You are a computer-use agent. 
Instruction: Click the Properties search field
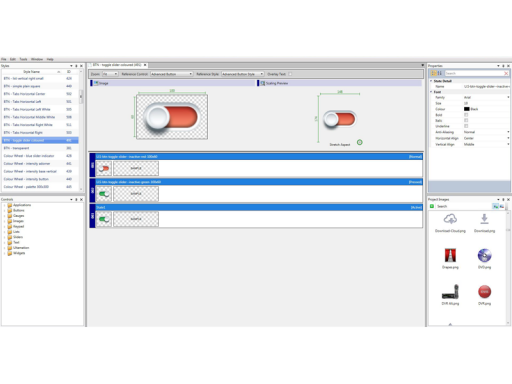pyautogui.click(x=474, y=73)
